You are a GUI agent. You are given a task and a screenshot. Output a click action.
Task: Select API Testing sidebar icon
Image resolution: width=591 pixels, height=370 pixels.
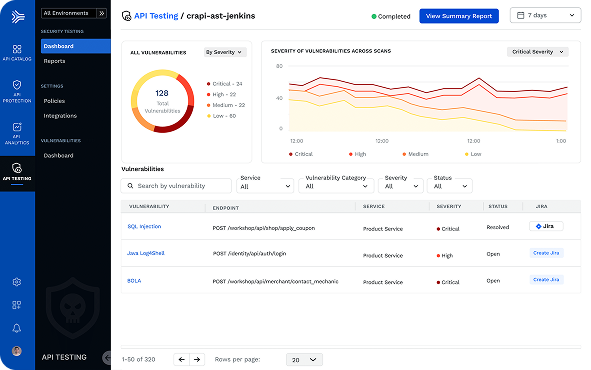pyautogui.click(x=17, y=172)
